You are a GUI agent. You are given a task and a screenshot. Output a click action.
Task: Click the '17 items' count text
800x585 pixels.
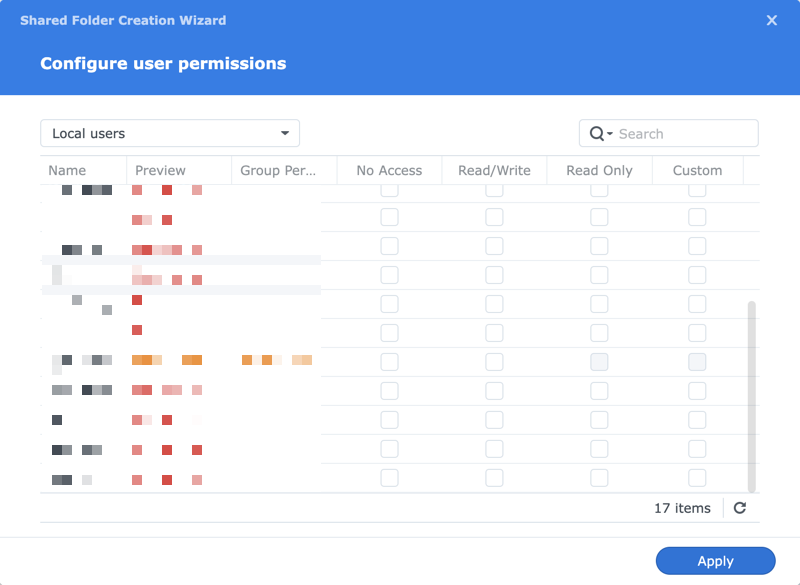coord(682,508)
